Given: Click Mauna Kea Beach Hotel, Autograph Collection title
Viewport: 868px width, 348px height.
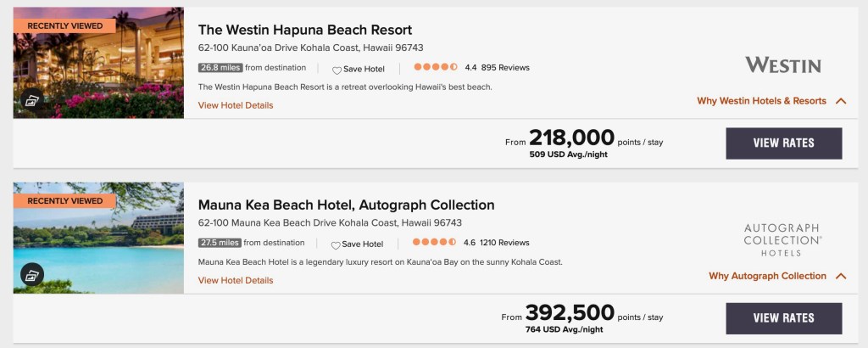Looking at the screenshot, I should point(346,205).
